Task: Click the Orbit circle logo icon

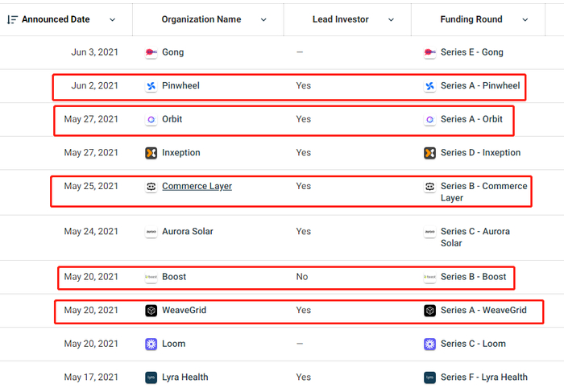Action: [151, 120]
